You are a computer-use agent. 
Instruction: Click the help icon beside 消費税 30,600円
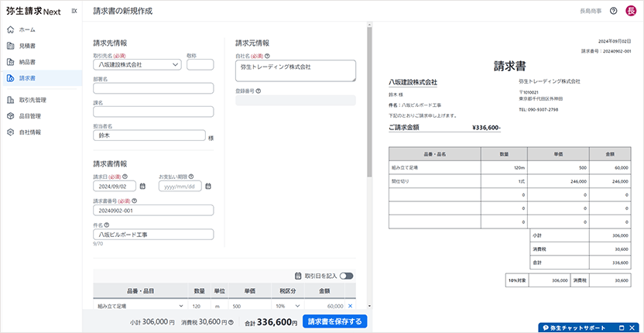tap(231, 322)
